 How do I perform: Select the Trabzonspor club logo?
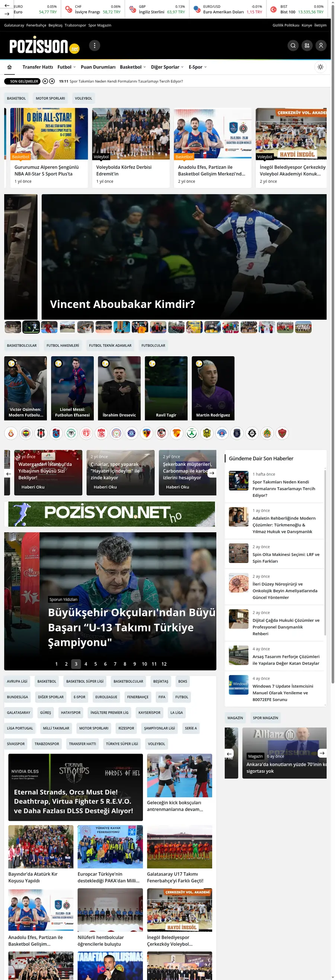click(x=56, y=433)
